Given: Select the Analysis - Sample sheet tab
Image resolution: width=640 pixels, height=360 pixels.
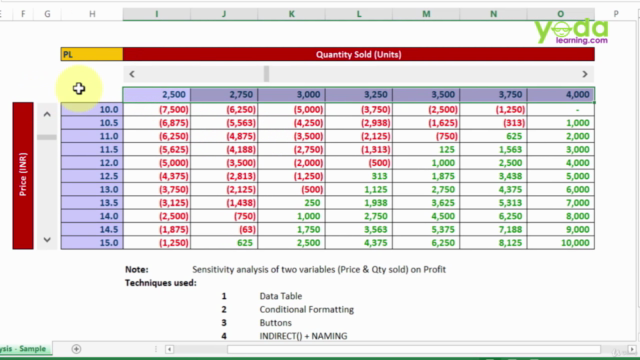Looking at the screenshot, I should (24, 349).
